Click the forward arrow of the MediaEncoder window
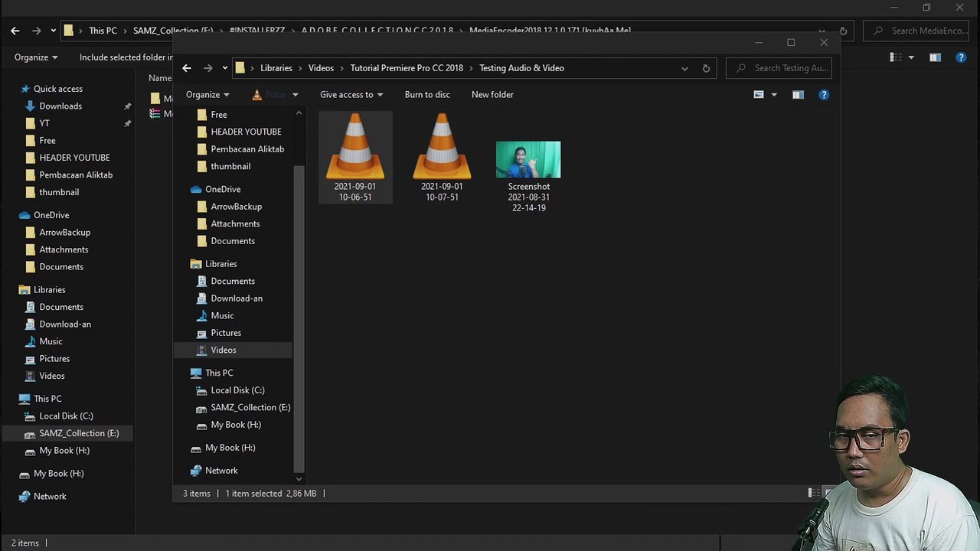Screen dimensions: 980x551 pyautogui.click(x=36, y=31)
